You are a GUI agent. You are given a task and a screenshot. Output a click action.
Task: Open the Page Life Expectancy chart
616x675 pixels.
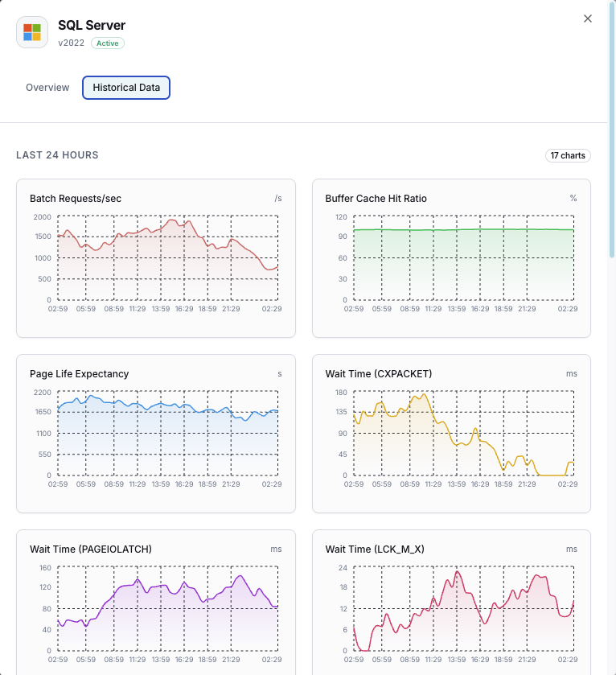155,433
